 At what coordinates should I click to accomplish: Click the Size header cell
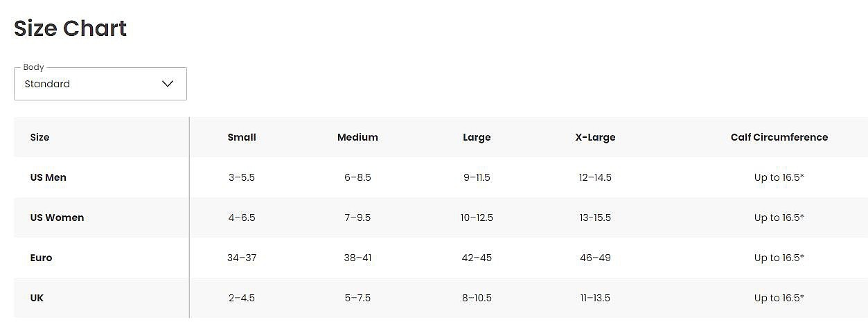pos(40,137)
